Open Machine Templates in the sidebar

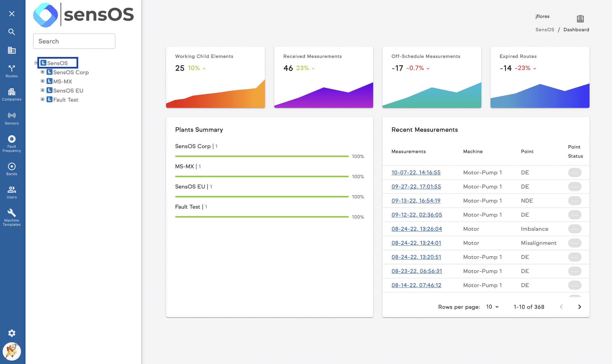(12, 218)
